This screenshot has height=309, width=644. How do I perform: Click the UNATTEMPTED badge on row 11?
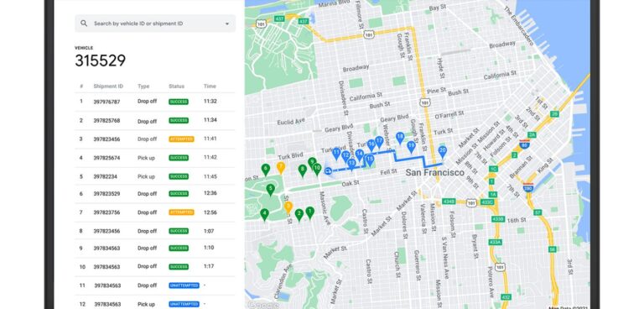(184, 285)
